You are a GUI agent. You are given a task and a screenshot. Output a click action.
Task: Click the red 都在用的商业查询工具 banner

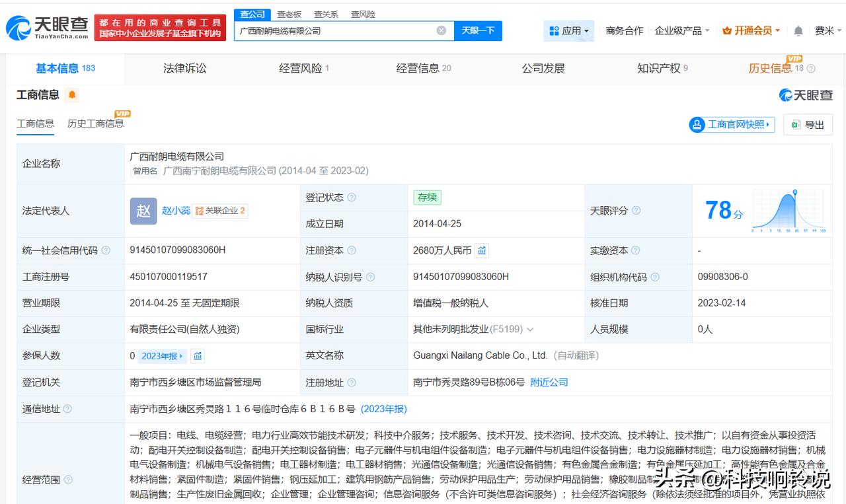tap(161, 28)
